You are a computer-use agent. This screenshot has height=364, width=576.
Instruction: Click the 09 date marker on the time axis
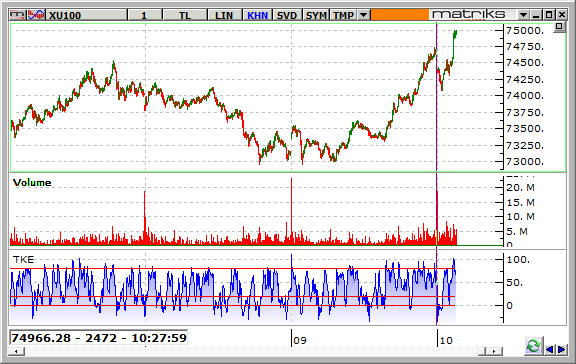click(300, 340)
